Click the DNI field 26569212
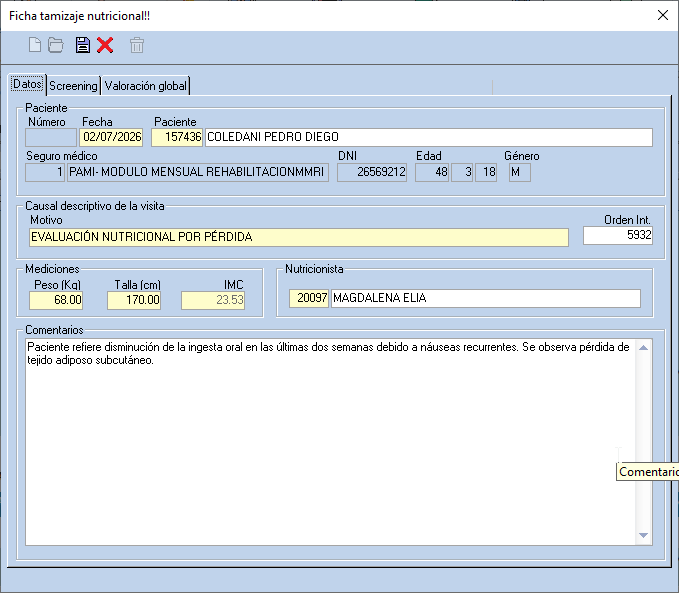 [372, 172]
